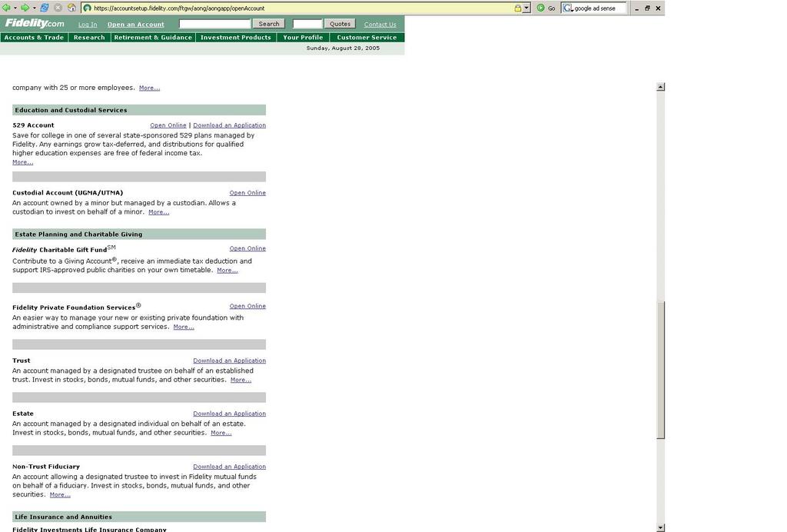Viewport: 787px width, 532px height.
Task: Open the back button history dropdown
Action: click(15, 8)
